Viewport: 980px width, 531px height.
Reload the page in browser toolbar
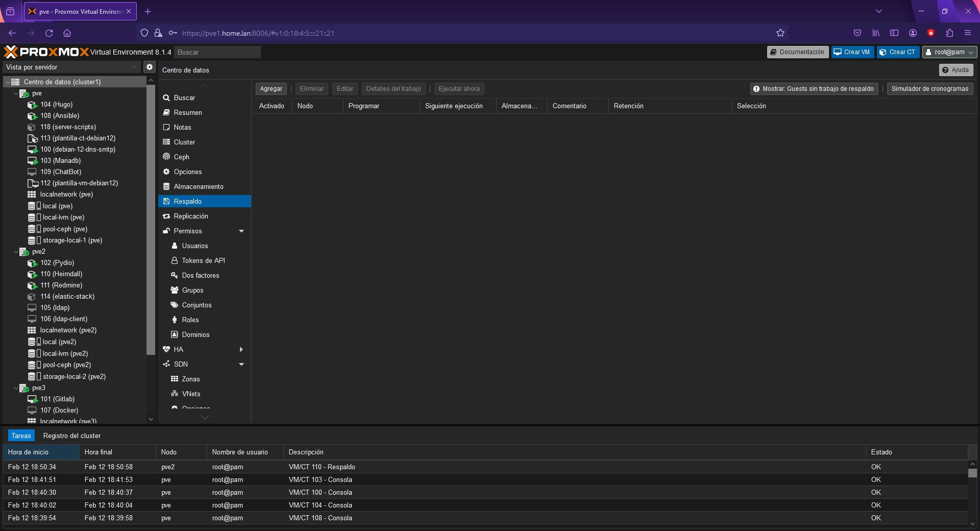click(49, 33)
